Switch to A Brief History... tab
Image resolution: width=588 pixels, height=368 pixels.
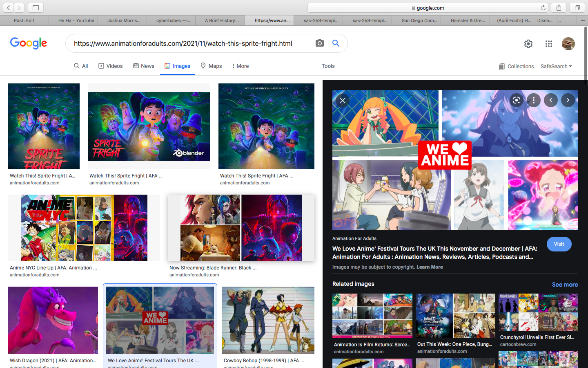(220, 20)
